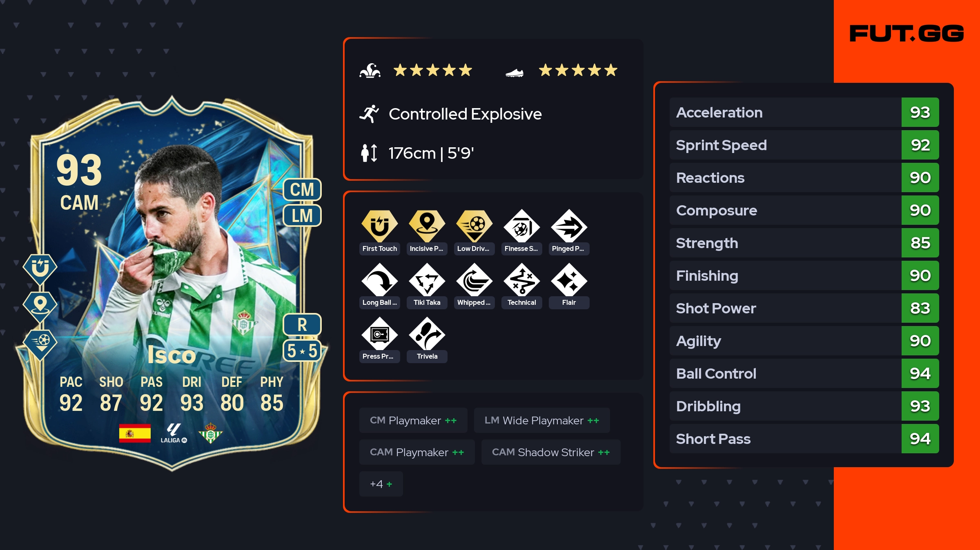
Task: Select the LM alternate position badge
Action: coord(302,215)
